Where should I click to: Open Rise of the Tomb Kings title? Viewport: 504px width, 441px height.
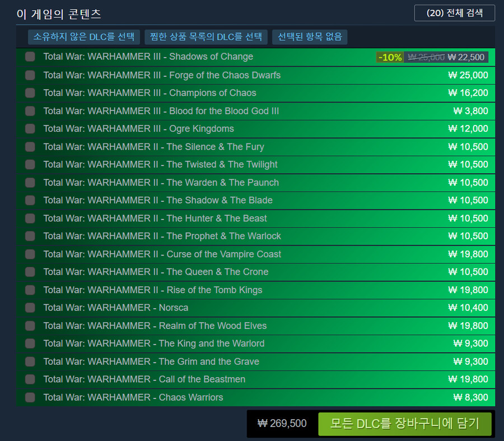(x=153, y=290)
